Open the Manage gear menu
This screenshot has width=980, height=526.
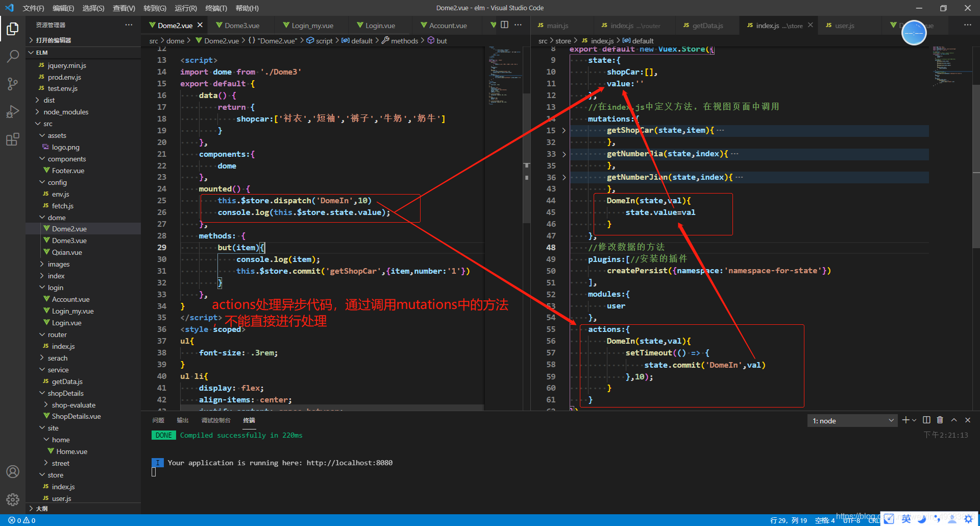click(13, 499)
